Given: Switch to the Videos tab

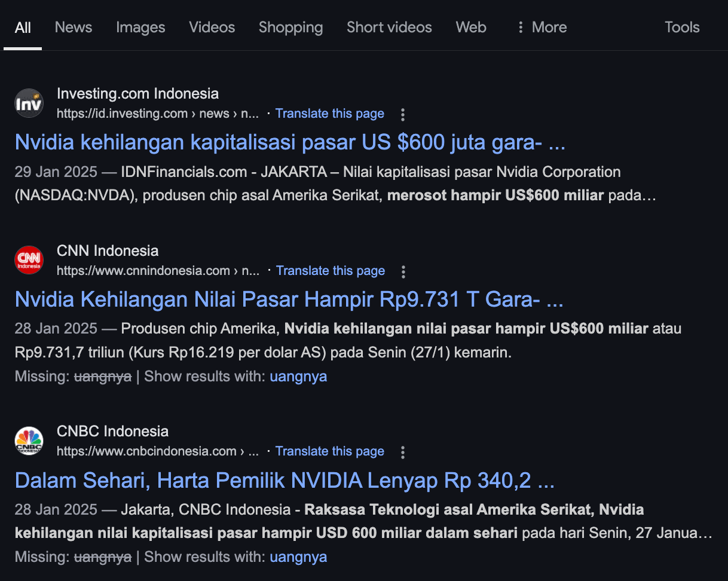Looking at the screenshot, I should tap(212, 27).
